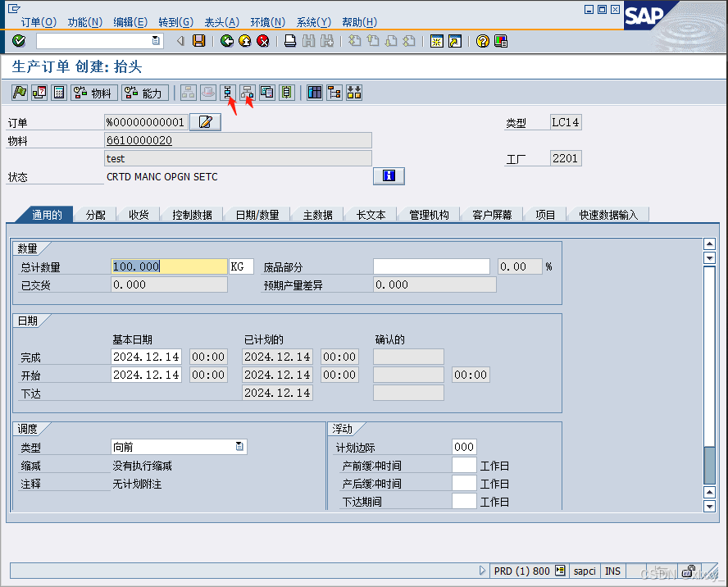Click the 能力 capacity check button
The width and height of the screenshot is (728, 587).
145,93
